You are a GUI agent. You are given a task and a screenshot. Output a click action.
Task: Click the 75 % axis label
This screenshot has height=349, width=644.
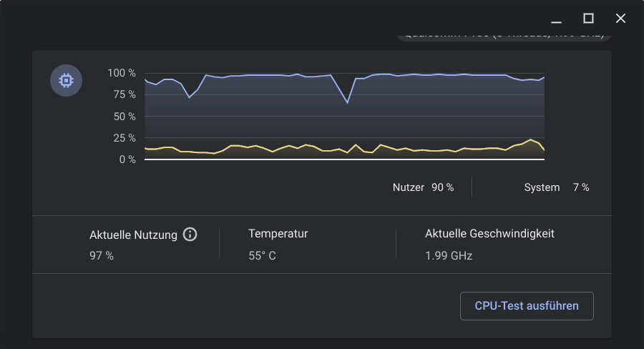tap(125, 94)
